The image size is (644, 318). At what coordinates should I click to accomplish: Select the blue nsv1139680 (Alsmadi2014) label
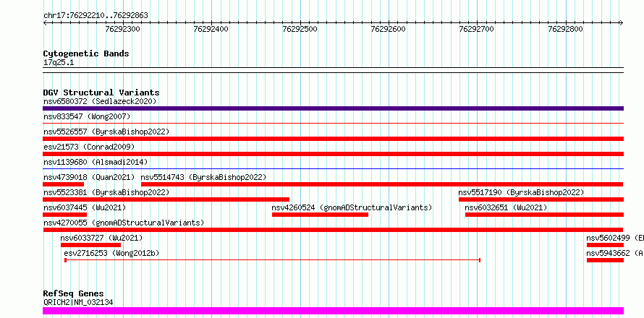pos(96,162)
